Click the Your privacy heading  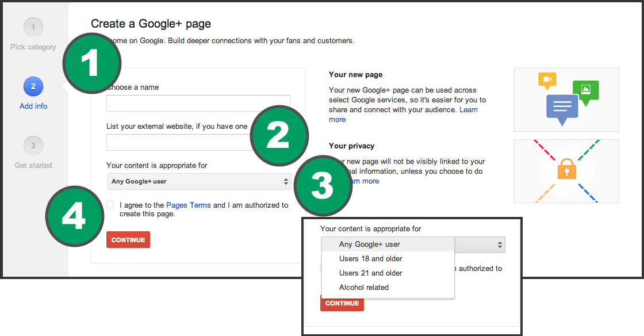[351, 146]
